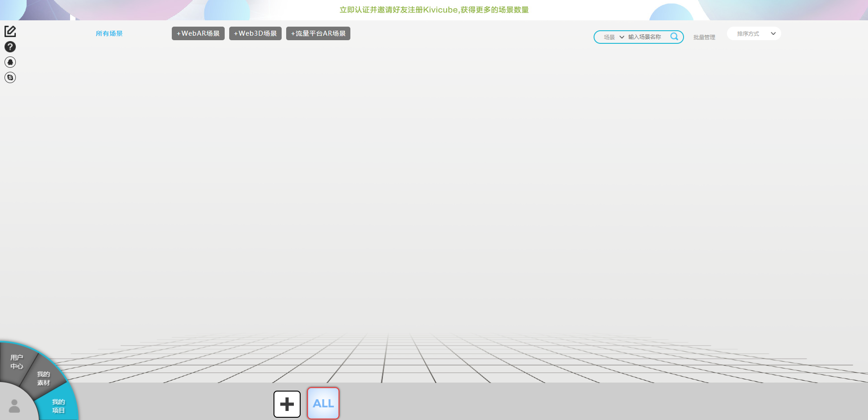The image size is (868, 420).
Task: Click the search magnifier icon
Action: click(x=675, y=37)
